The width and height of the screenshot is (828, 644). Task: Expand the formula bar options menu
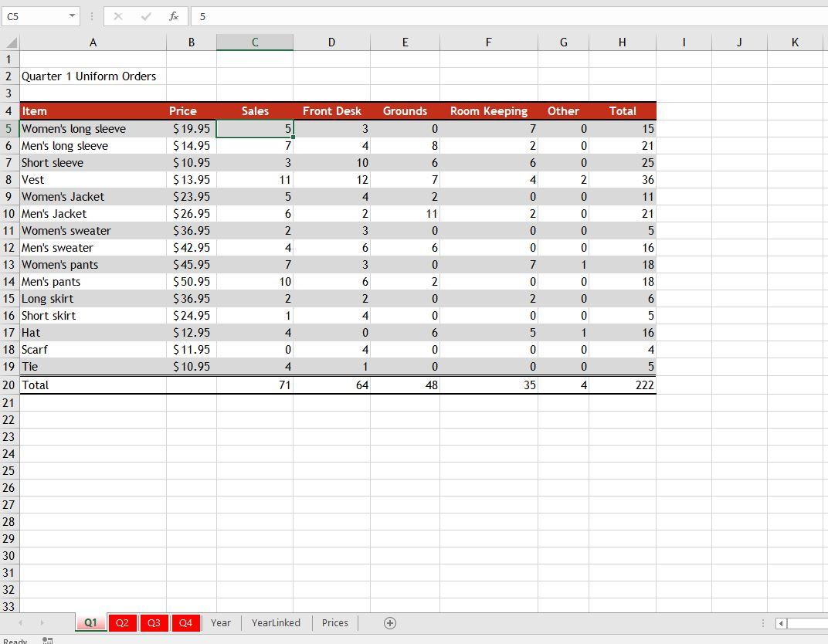91,15
